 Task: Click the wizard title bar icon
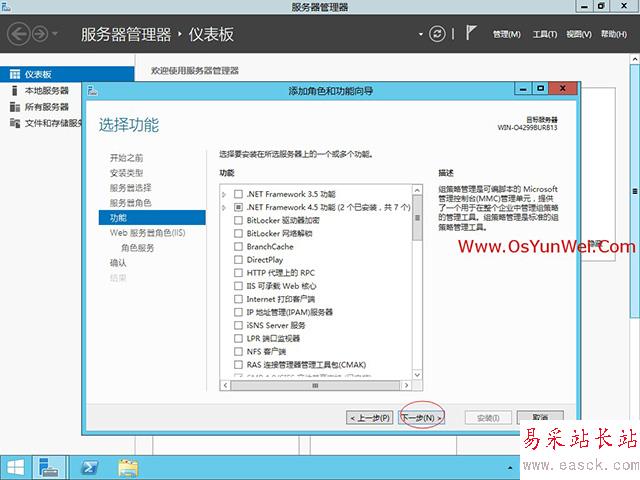click(93, 90)
